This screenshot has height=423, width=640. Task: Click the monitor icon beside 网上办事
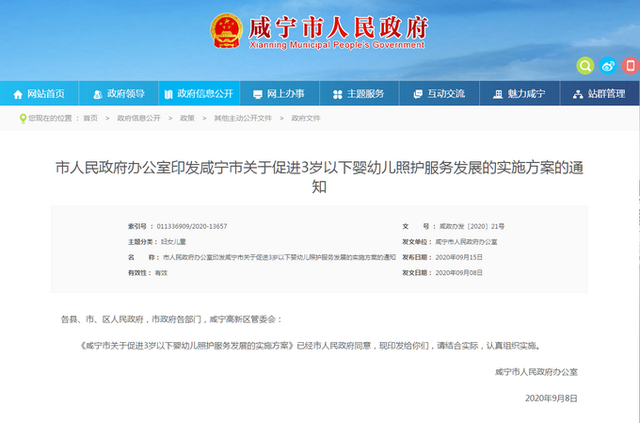coord(258,94)
